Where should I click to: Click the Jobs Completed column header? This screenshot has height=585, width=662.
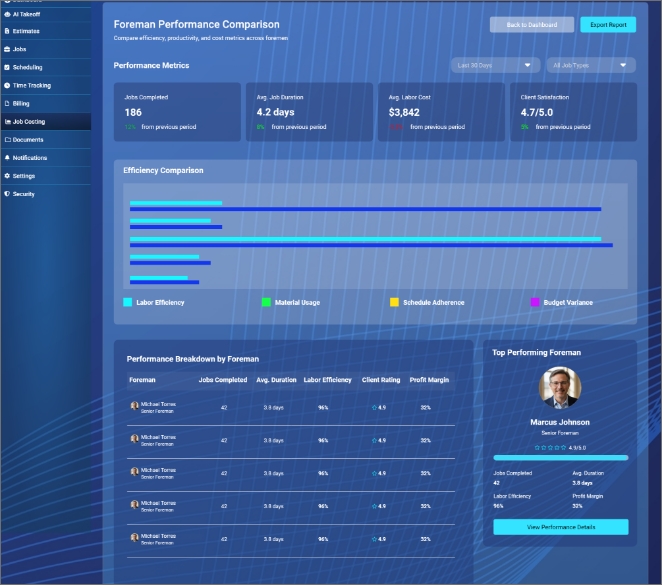[223, 380]
